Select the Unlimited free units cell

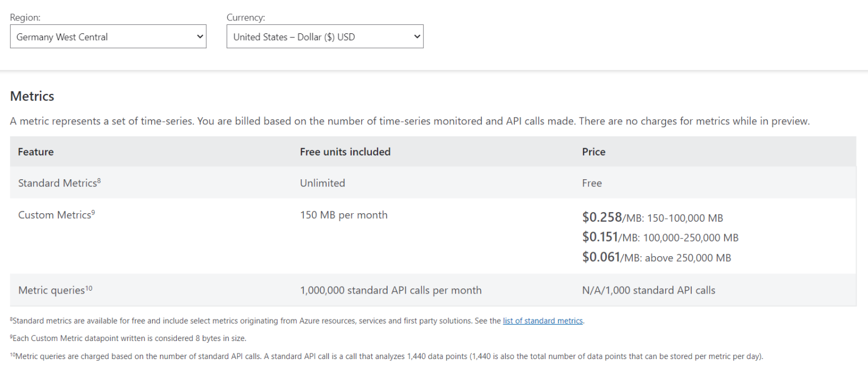point(322,183)
